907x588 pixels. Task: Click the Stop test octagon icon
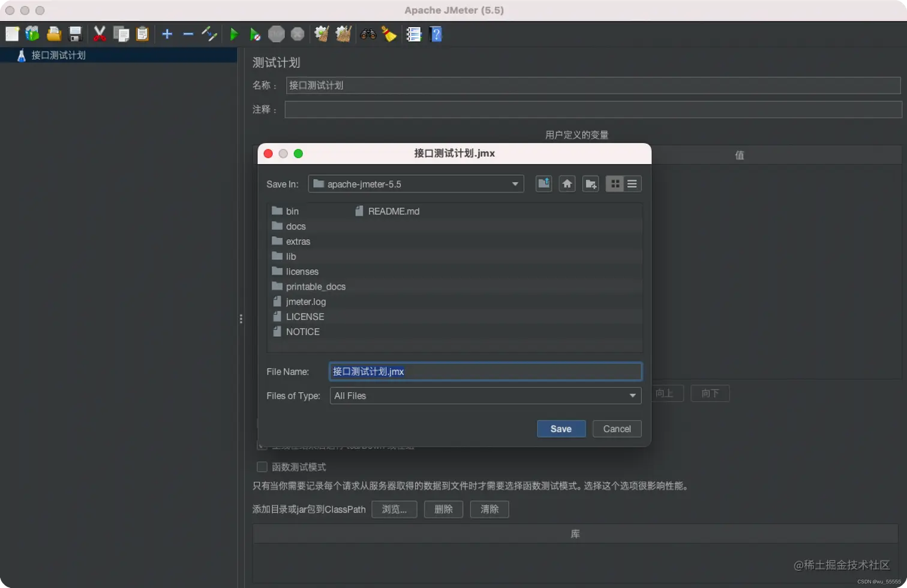[x=276, y=34]
